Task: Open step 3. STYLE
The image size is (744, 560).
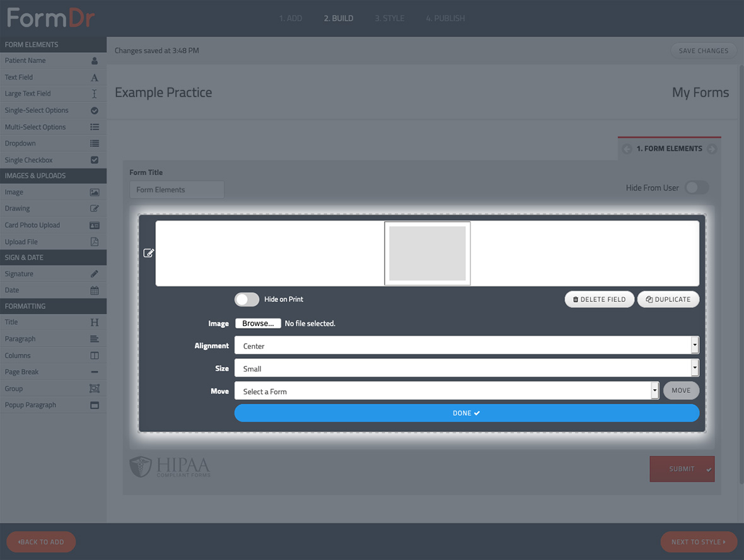Action: [390, 18]
